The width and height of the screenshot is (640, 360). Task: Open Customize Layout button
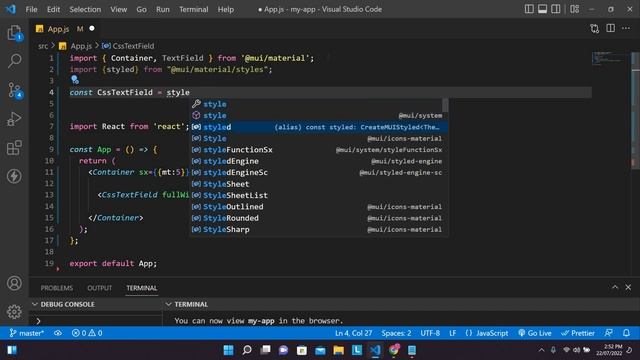(575, 9)
